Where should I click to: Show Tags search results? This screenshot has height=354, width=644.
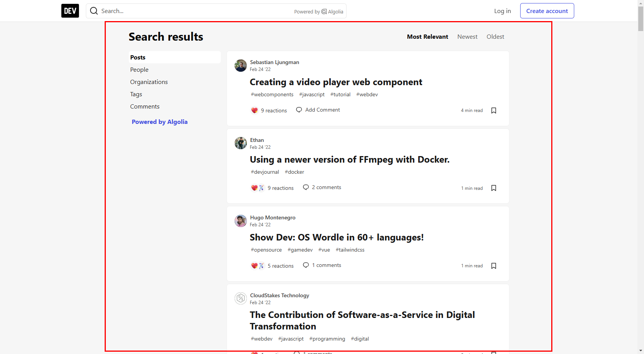pyautogui.click(x=136, y=94)
